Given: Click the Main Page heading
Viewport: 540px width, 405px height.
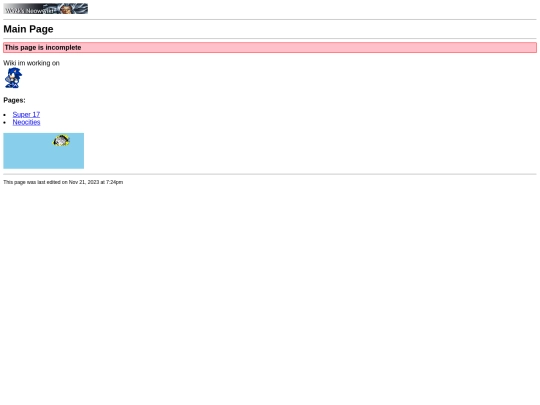Looking at the screenshot, I should (28, 29).
